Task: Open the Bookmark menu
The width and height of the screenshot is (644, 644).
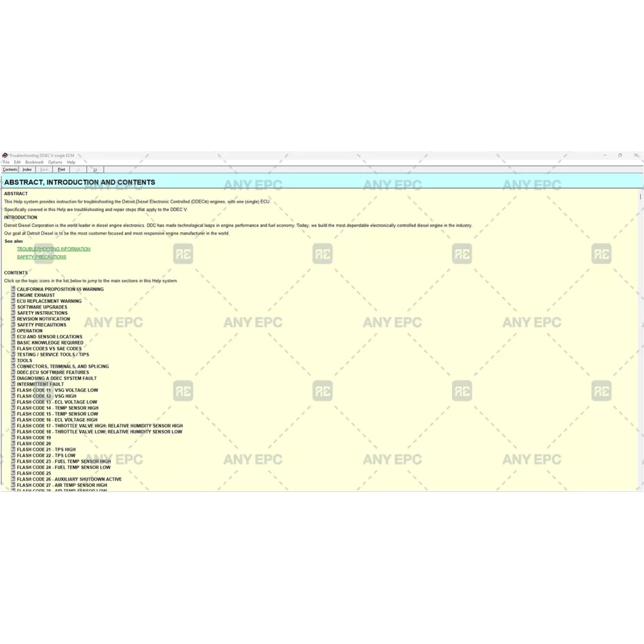Action: 34,162
